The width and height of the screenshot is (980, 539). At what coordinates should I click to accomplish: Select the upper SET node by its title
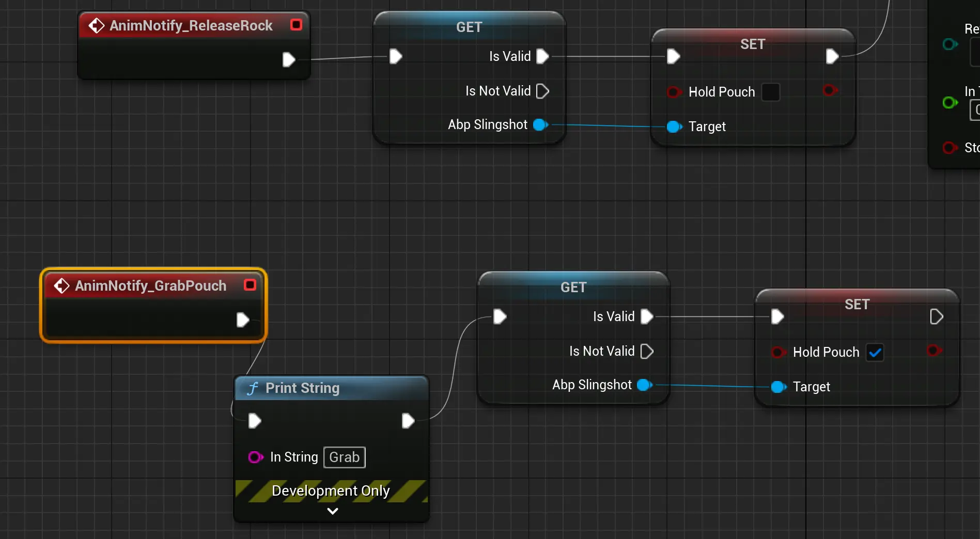pyautogui.click(x=752, y=44)
